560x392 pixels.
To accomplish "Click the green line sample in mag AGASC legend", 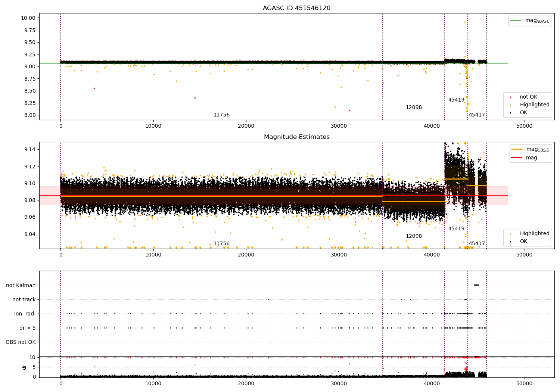I will point(516,21).
